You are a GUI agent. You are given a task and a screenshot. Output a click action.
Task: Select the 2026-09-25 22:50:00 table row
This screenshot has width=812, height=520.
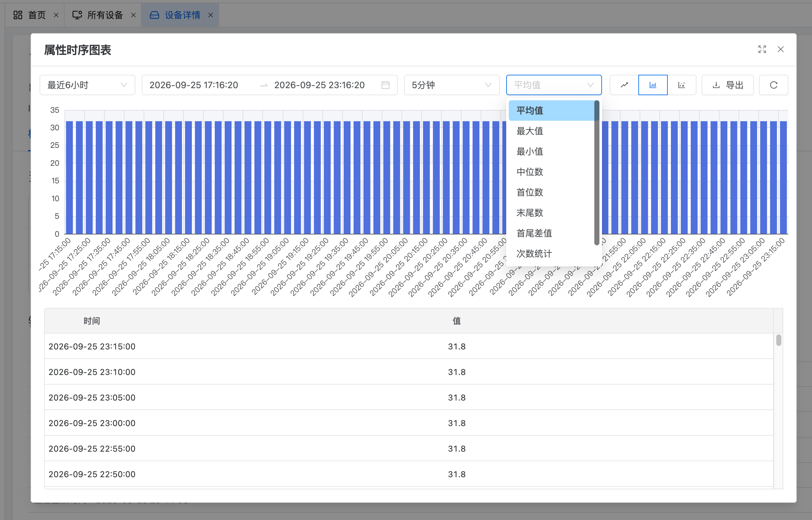(409, 474)
